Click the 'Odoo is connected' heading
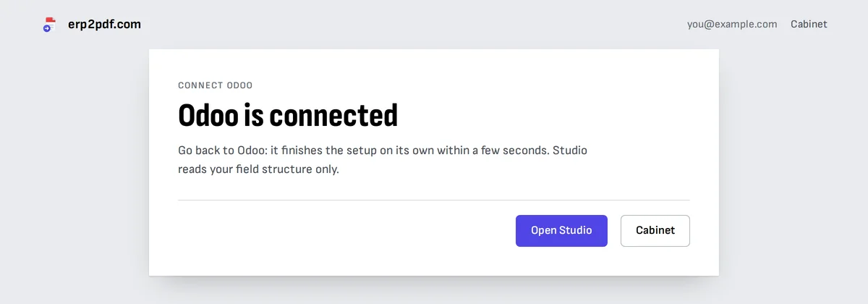Viewport: 868px width, 304px height. (288, 115)
